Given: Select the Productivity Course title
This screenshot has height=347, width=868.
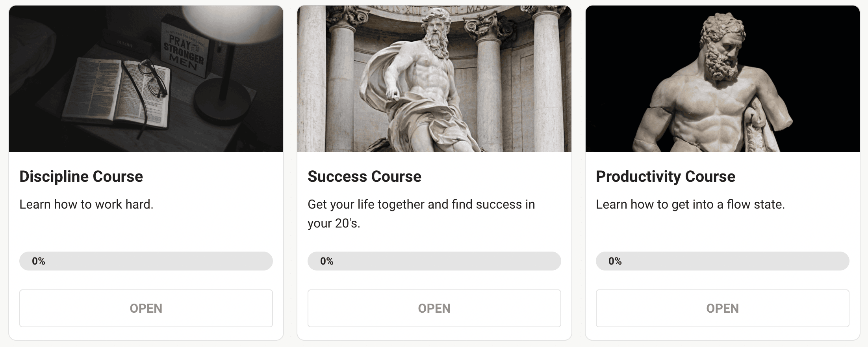Looking at the screenshot, I should point(665,176).
